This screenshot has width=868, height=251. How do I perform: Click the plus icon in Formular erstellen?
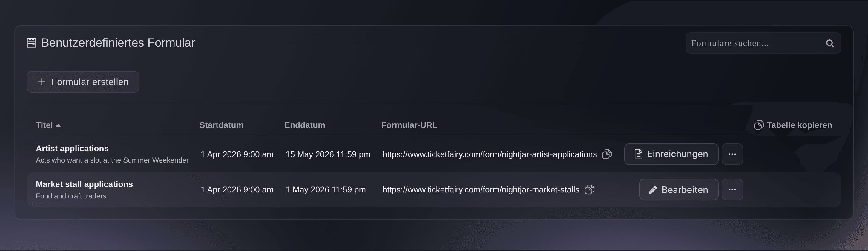(42, 82)
